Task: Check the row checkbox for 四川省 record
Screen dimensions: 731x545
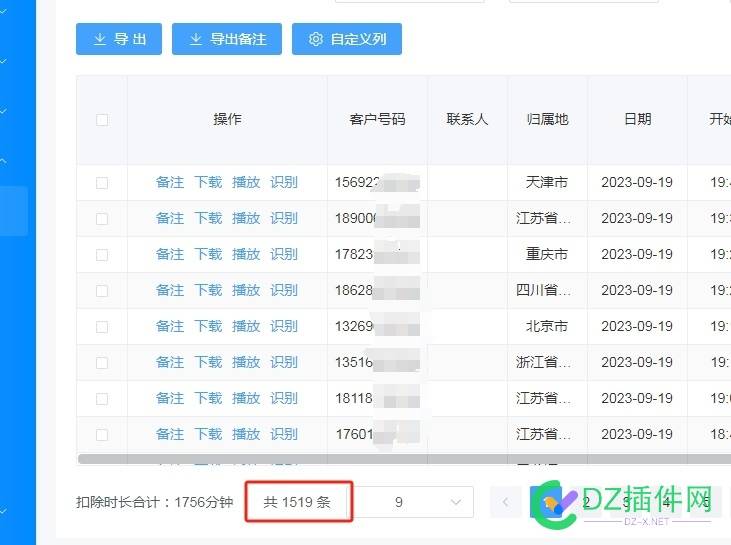Action: click(102, 291)
